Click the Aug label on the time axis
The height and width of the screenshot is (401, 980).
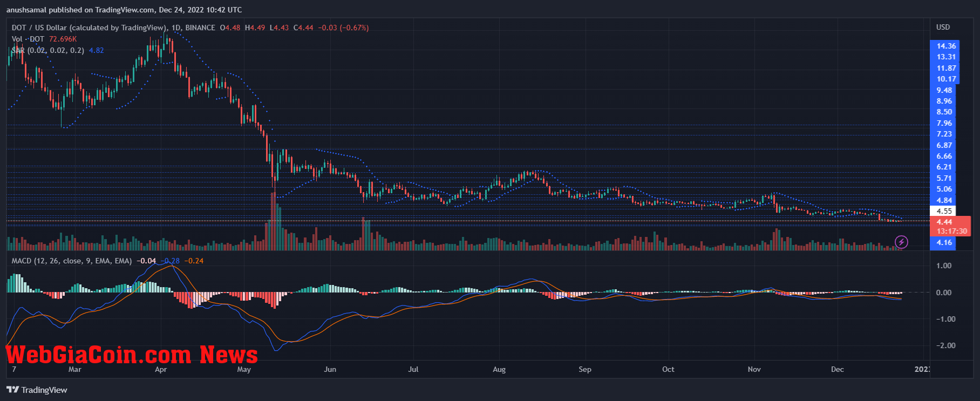tap(499, 369)
